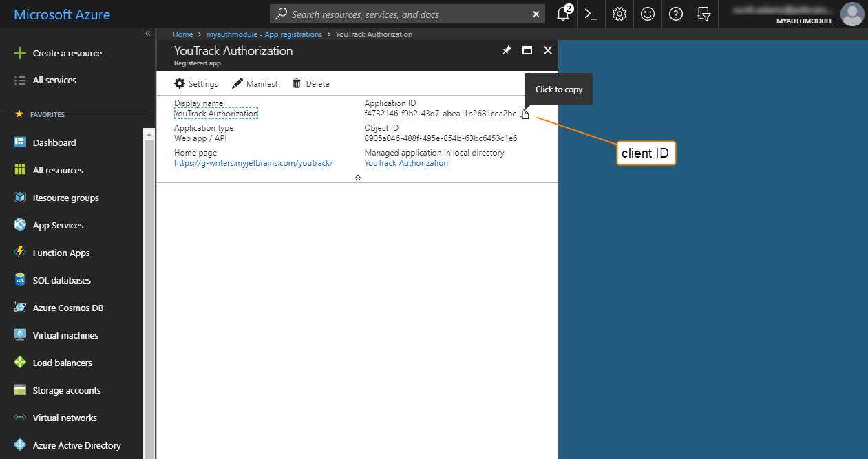Open the managed application YouTrack Authorization link
The image size is (868, 459).
(x=406, y=163)
